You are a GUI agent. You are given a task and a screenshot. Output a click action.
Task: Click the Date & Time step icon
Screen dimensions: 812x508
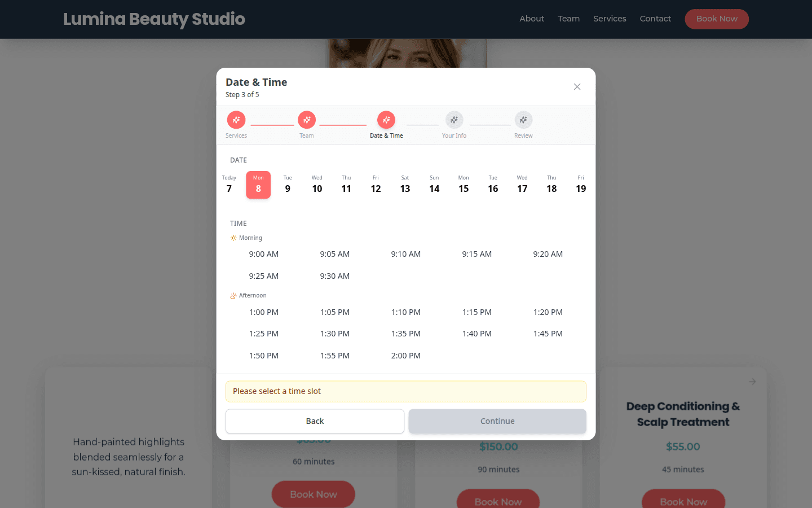tap(386, 120)
